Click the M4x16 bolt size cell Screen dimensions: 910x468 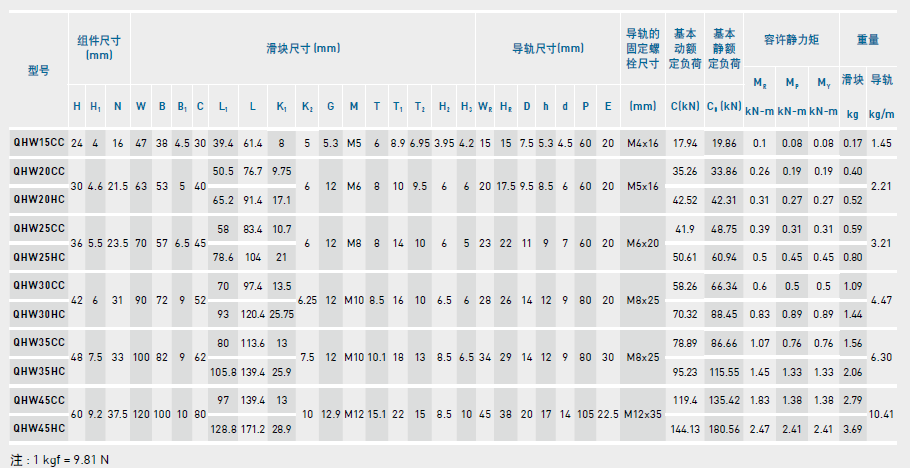coord(641,143)
